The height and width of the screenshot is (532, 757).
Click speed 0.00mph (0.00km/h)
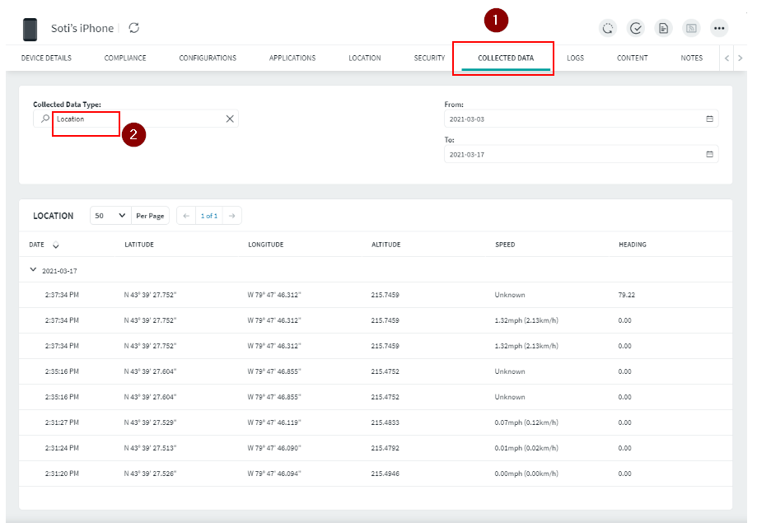pos(526,474)
